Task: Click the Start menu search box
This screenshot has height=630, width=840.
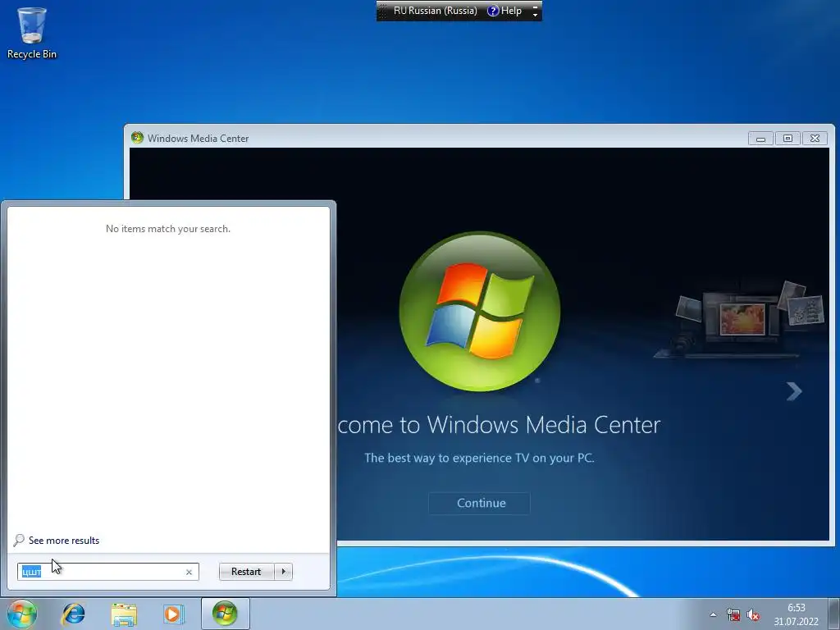Action: point(107,572)
